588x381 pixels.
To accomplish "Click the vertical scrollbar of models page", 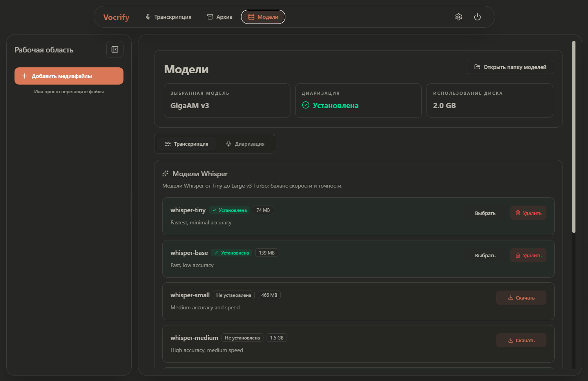I will [574, 137].
